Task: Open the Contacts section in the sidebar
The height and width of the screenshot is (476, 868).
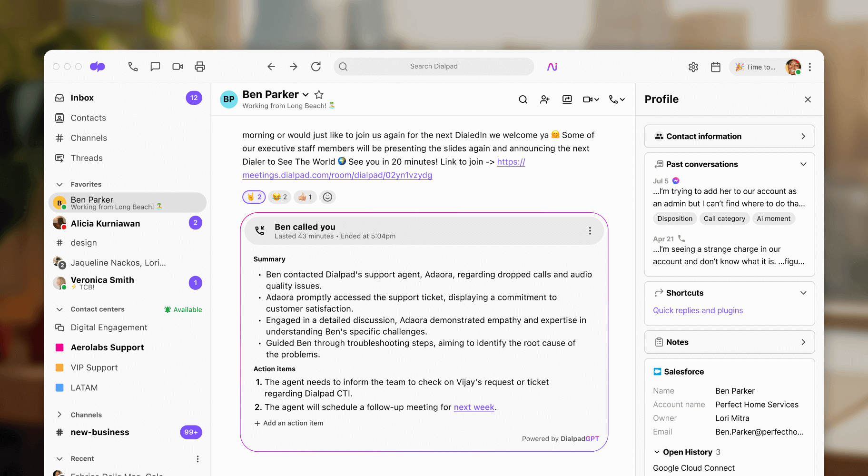Action: pyautogui.click(x=88, y=118)
